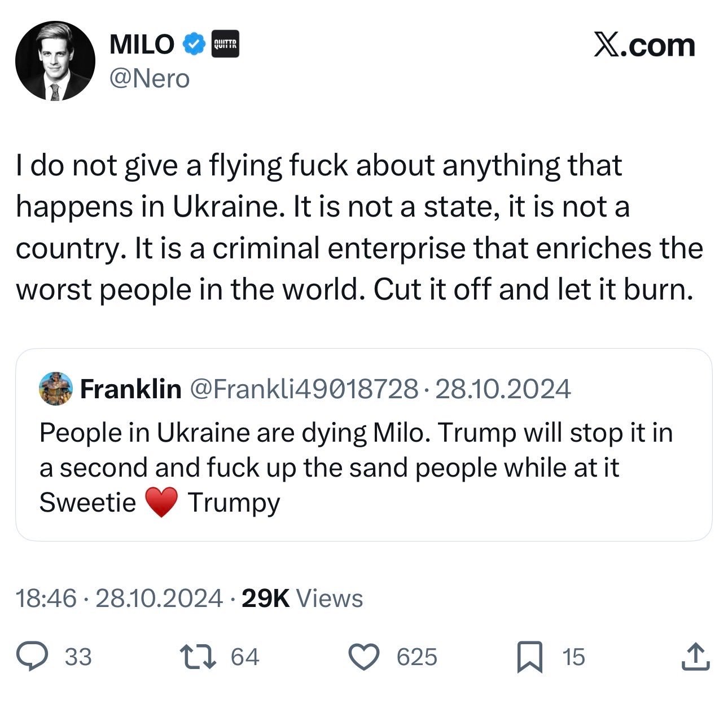Screen dimensions: 728x704
Task: Click the reply speech bubble icon
Action: (x=33, y=657)
